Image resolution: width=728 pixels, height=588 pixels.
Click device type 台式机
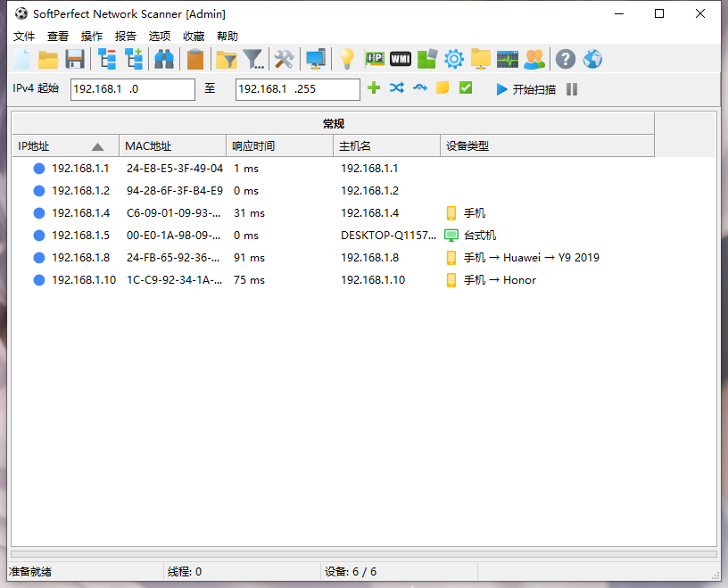(480, 235)
